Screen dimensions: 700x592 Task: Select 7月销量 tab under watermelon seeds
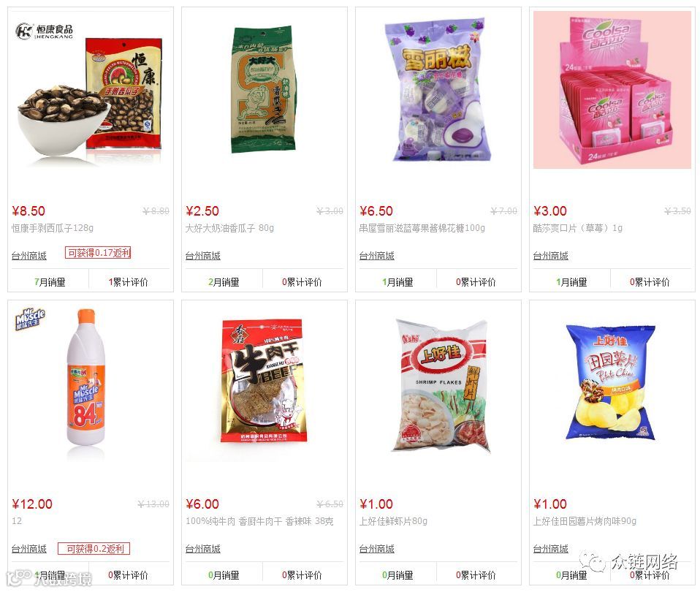(50, 281)
